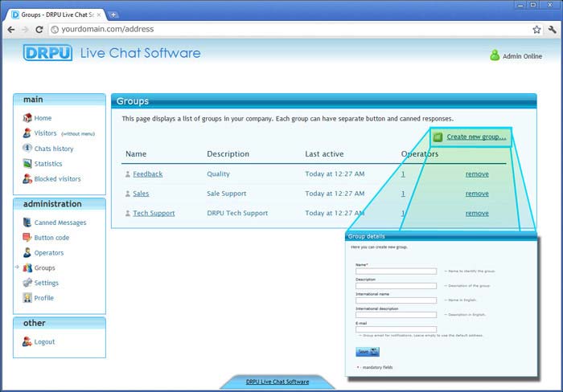Click the Description column header
Screen dimensions: 563x392
click(x=228, y=154)
